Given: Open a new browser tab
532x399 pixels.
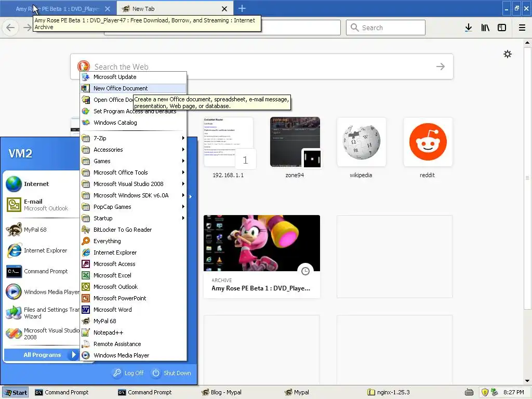Looking at the screenshot, I should click(x=242, y=8).
